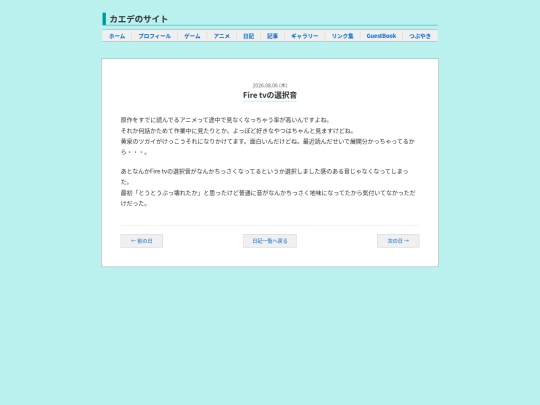540x405 pixels.
Task: Open the GuestBook page
Action: tap(381, 36)
